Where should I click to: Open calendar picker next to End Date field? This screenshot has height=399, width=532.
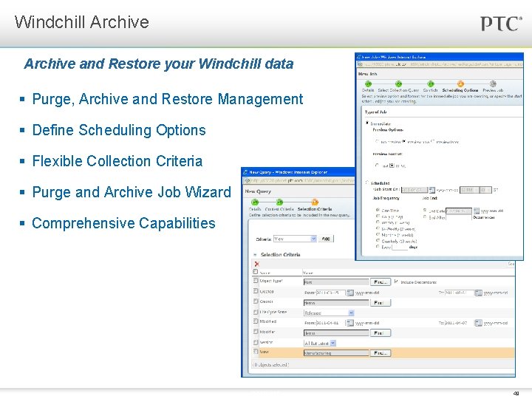[x=476, y=211]
